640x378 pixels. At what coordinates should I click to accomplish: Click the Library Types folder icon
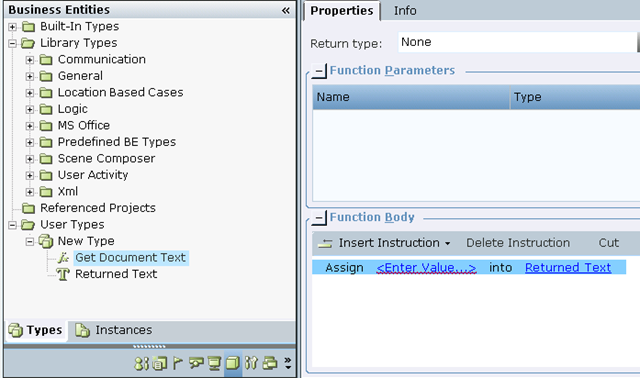pyautogui.click(x=28, y=43)
